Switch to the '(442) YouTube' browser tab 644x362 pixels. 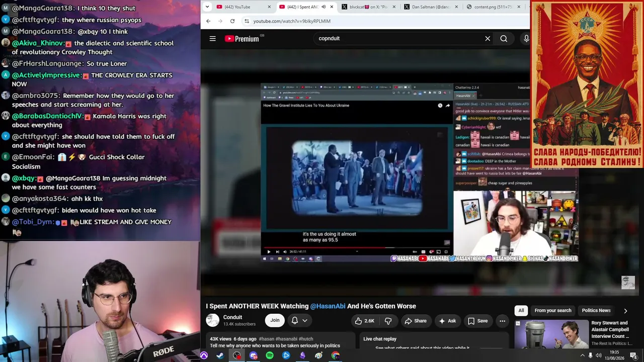click(x=244, y=7)
